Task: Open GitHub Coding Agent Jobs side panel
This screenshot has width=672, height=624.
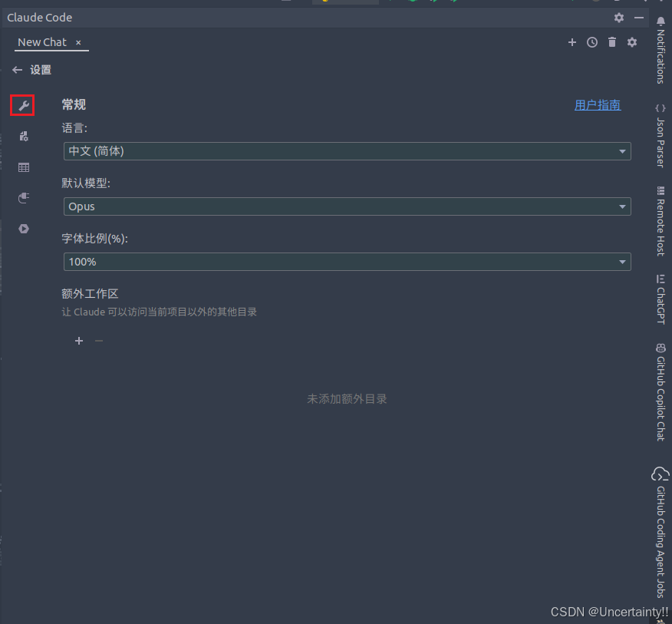Action: pos(660,532)
